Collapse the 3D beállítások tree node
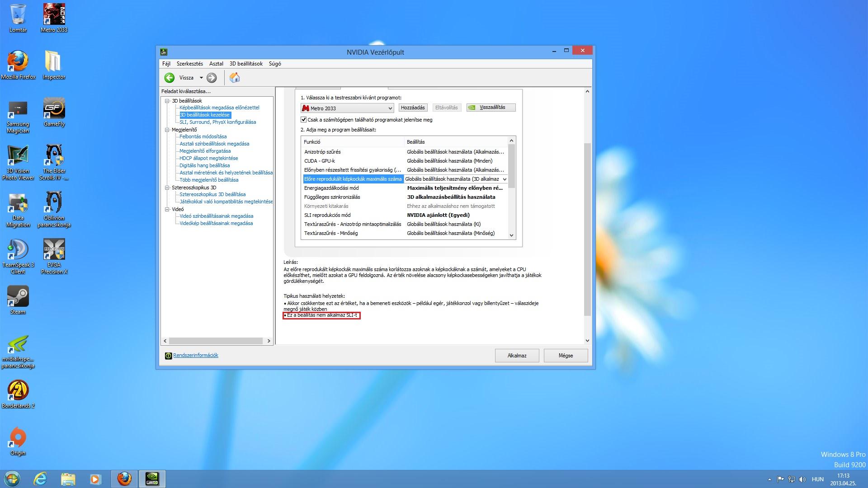 tap(167, 101)
